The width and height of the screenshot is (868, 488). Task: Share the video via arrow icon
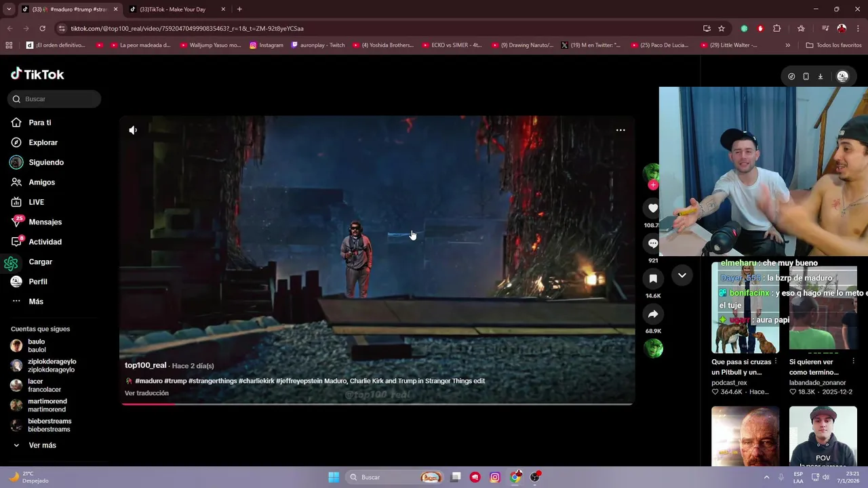pos(653,314)
